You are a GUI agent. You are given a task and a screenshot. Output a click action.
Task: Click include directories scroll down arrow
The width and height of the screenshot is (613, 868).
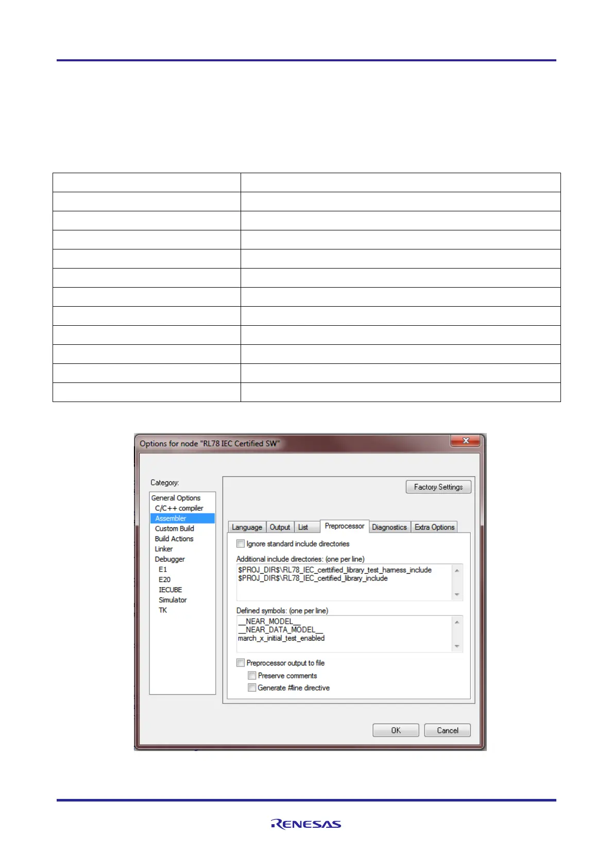pyautogui.click(x=457, y=595)
